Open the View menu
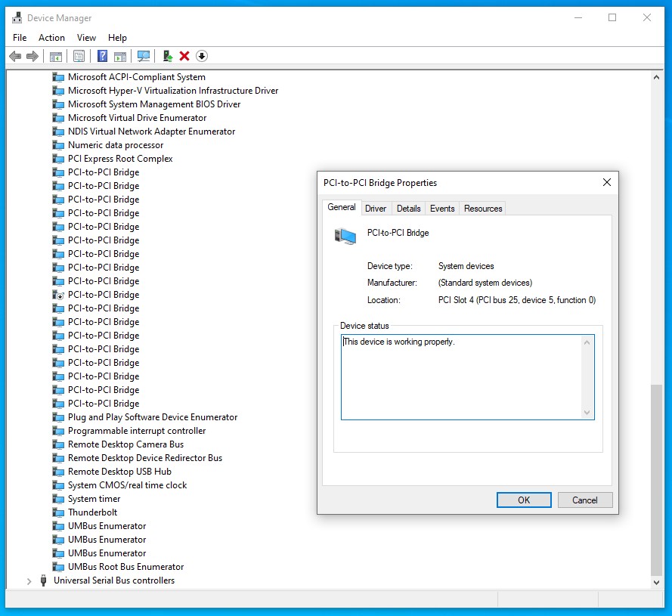The image size is (672, 616). coord(87,38)
